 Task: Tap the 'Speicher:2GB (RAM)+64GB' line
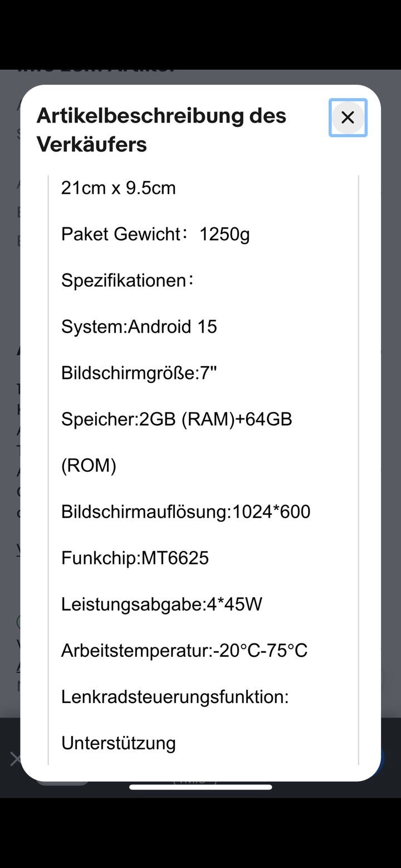click(x=177, y=419)
